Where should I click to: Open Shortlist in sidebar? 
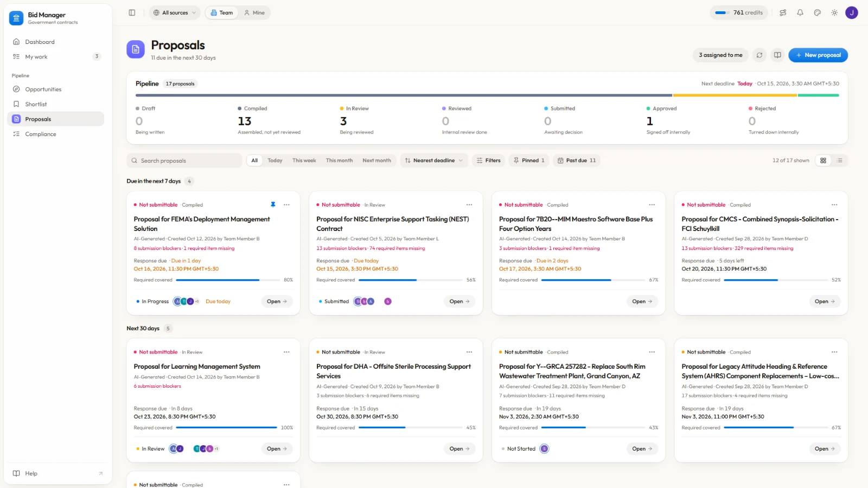tap(56, 104)
